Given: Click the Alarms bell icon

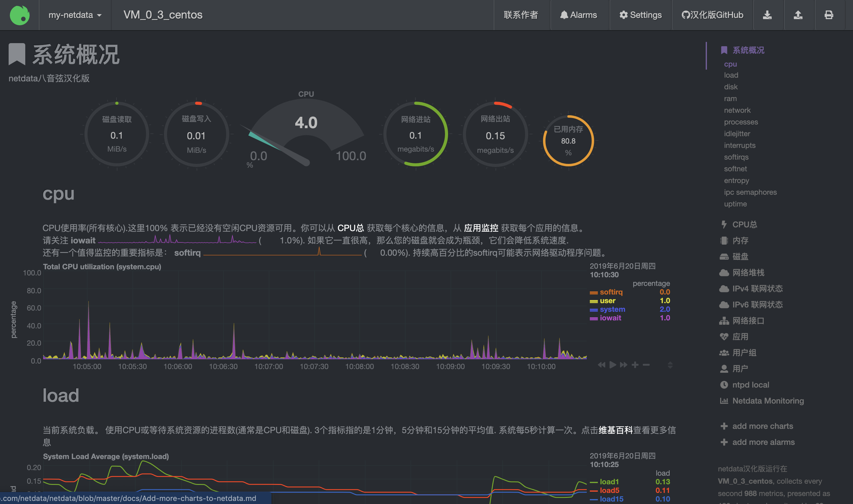Looking at the screenshot, I should pyautogui.click(x=565, y=14).
